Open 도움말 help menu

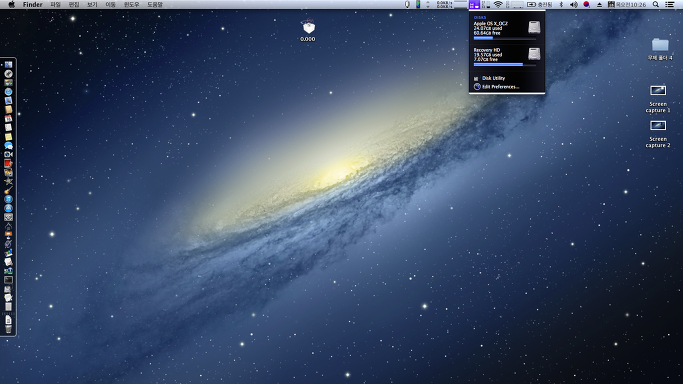coord(155,4)
